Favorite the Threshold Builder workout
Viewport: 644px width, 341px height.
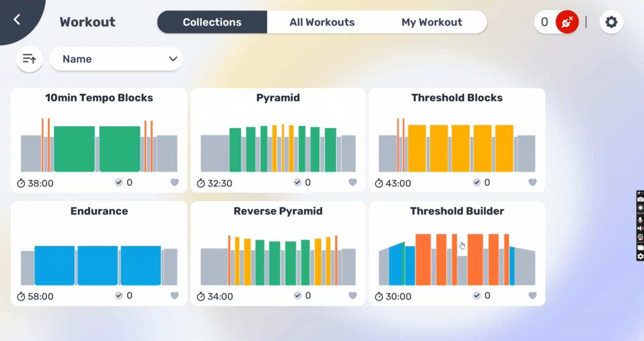coord(532,295)
